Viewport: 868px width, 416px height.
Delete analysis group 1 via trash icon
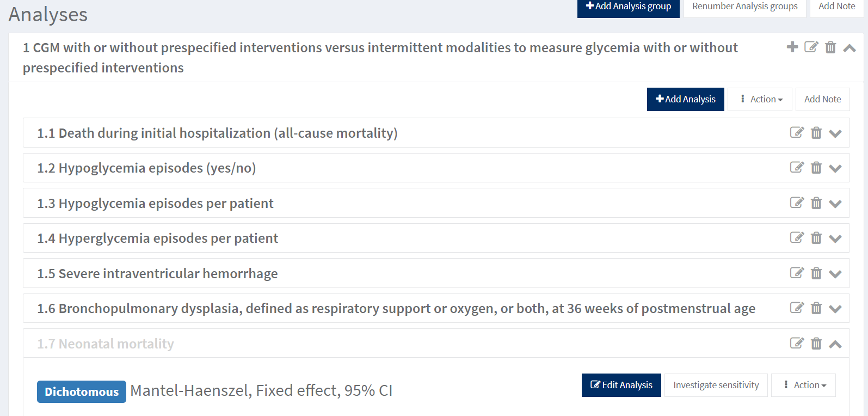(x=830, y=47)
